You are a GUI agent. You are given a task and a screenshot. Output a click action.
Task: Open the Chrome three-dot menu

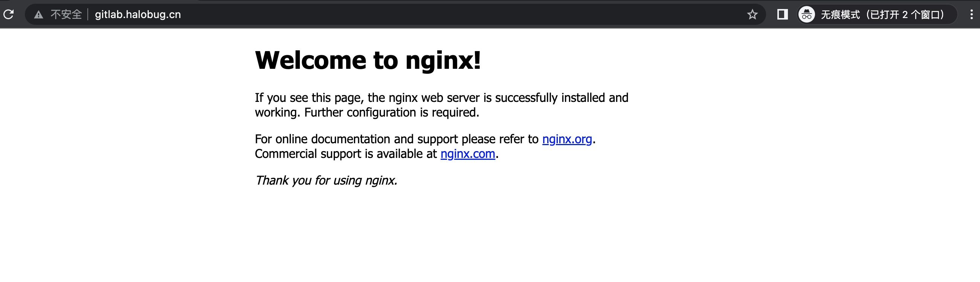click(x=971, y=14)
